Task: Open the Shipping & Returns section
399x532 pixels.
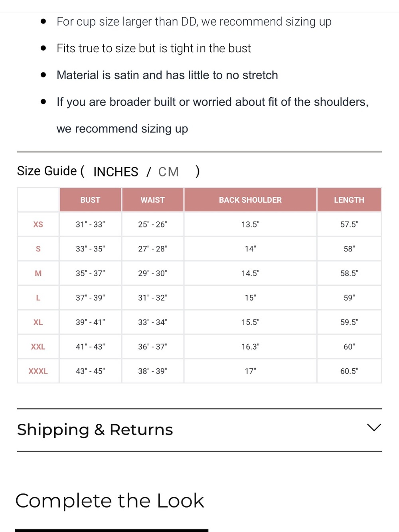Action: pyautogui.click(x=199, y=430)
